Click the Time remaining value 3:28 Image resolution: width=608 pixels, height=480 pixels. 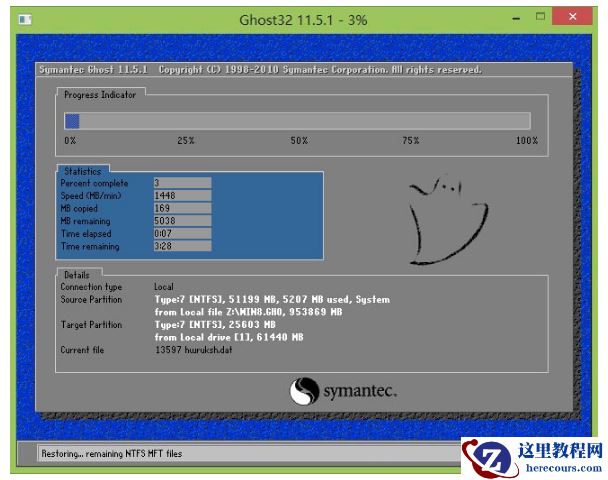181,246
